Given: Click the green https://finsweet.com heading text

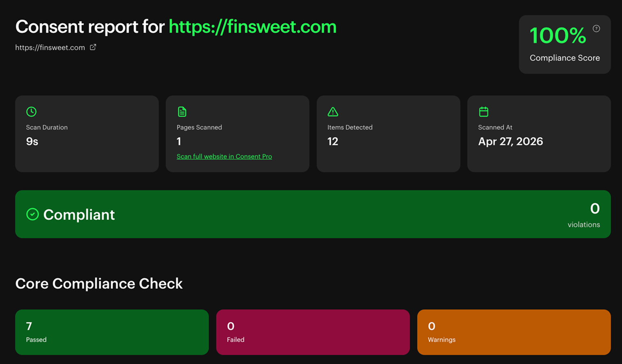Looking at the screenshot, I should 252,27.
